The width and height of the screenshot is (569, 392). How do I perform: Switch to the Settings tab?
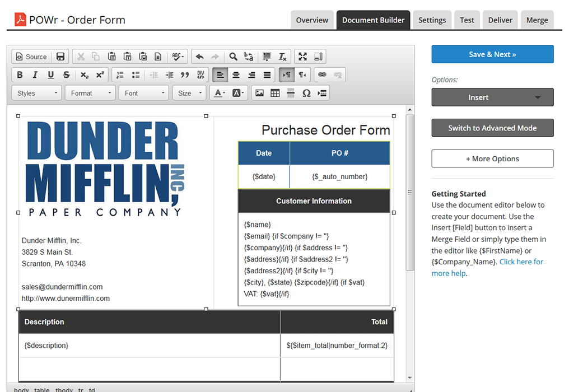coord(432,20)
